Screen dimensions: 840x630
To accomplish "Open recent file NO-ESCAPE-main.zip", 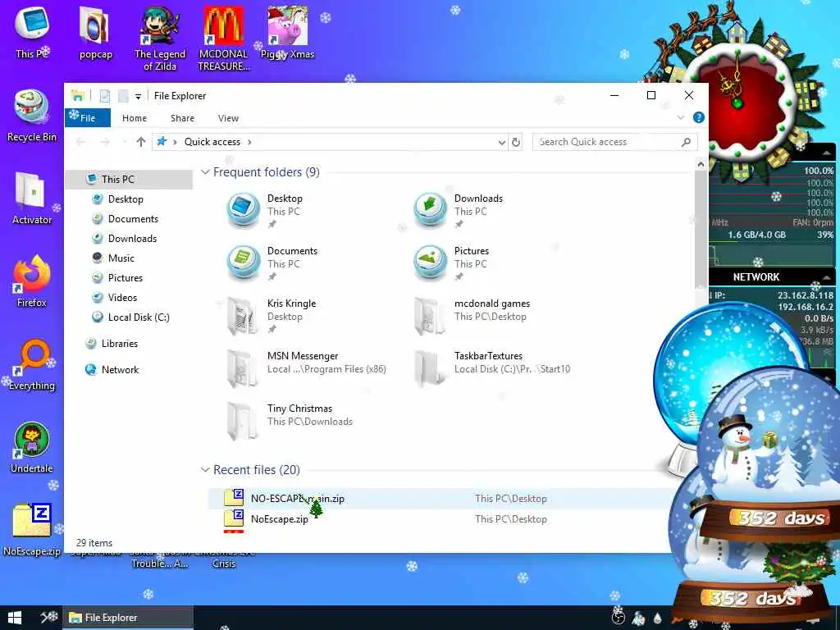I will coord(440,499).
